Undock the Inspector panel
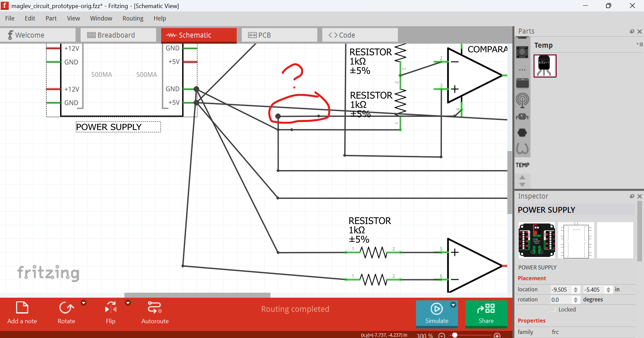Screen dimensions: 644x338 click(632, 196)
